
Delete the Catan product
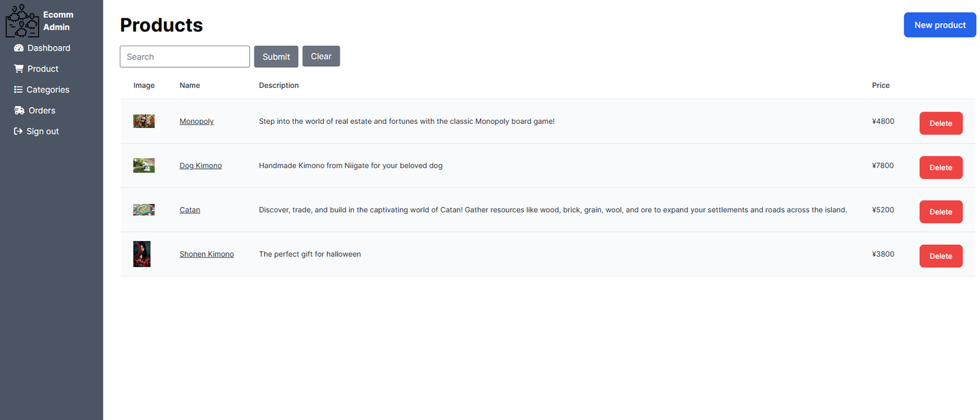click(941, 212)
